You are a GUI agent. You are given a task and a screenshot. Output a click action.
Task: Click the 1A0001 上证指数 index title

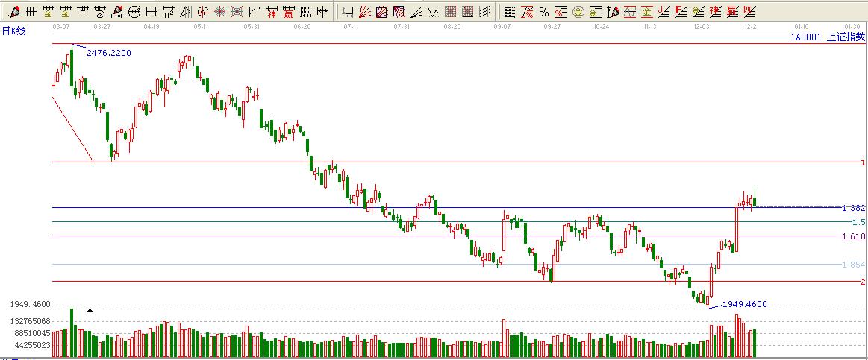coord(827,36)
